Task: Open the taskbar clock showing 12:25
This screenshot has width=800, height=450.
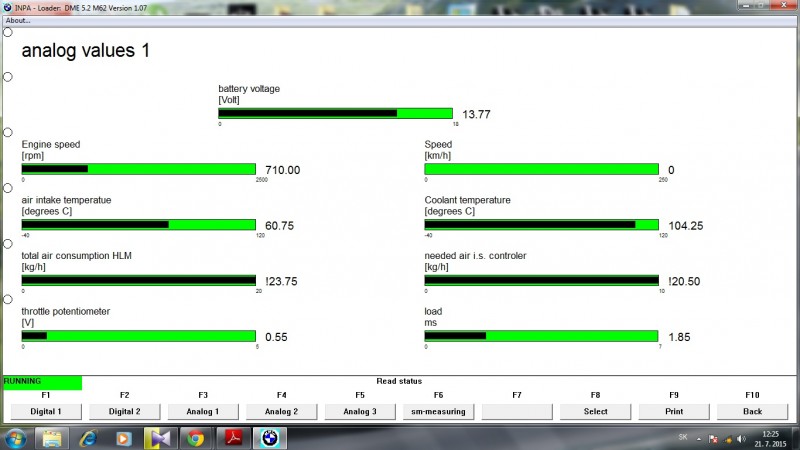Action: click(x=770, y=439)
